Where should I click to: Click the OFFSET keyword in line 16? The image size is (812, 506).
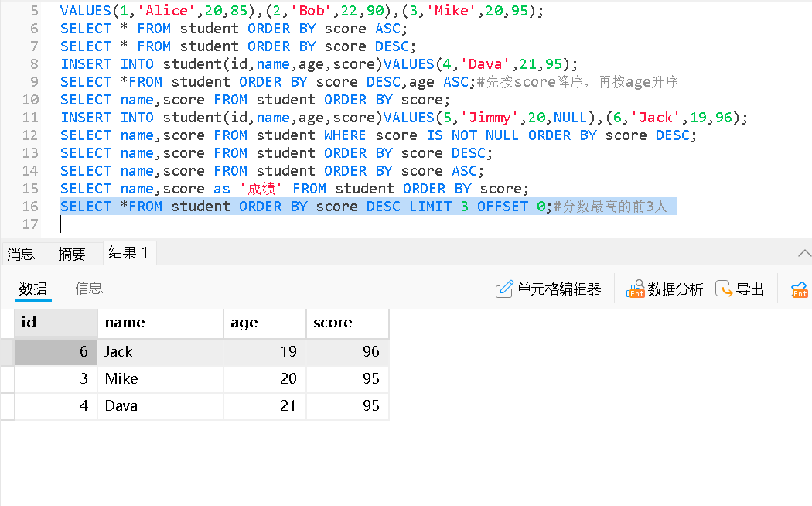point(503,206)
